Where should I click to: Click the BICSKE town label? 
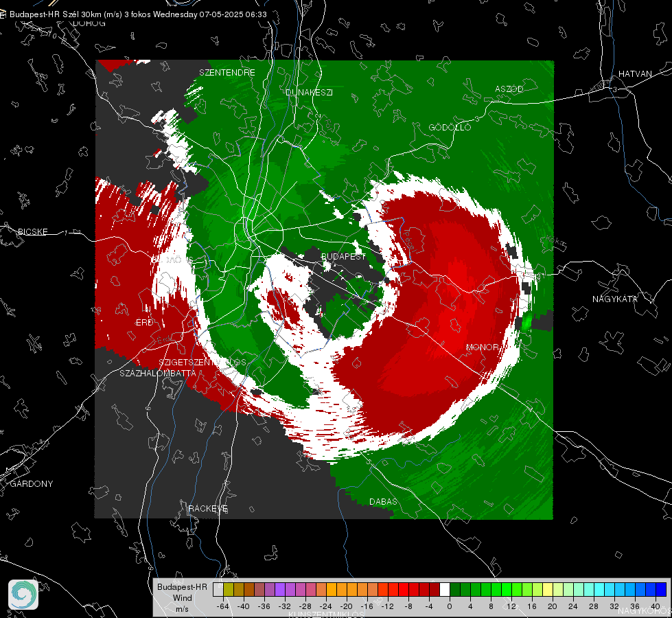point(33,231)
